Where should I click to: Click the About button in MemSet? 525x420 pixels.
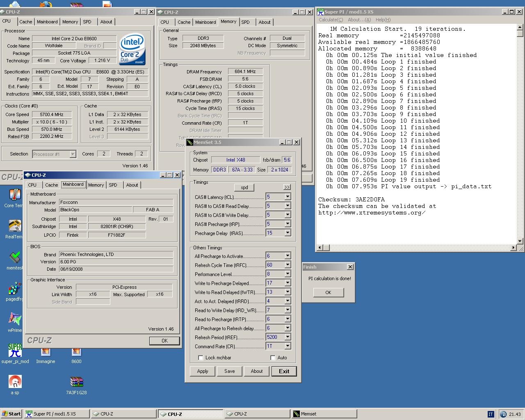point(257,371)
